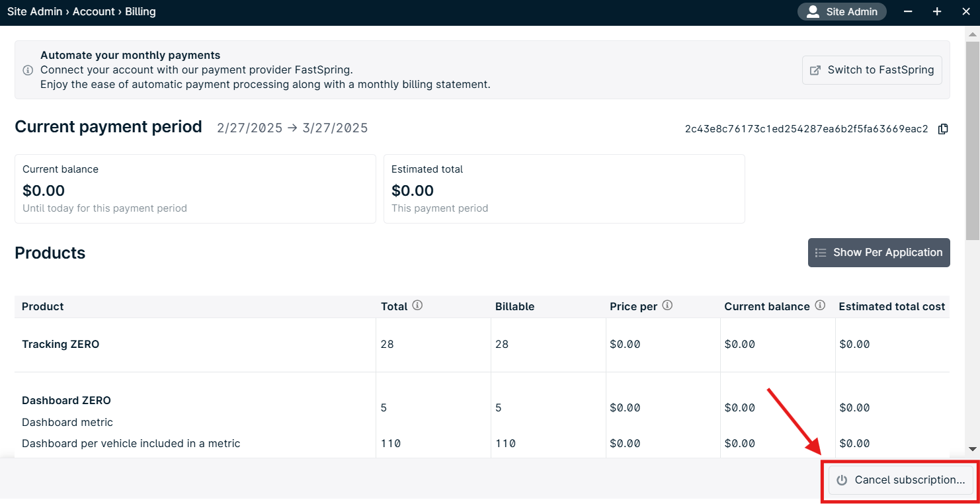Click the info icon next to Price per
This screenshot has height=504, width=980.
coord(667,306)
